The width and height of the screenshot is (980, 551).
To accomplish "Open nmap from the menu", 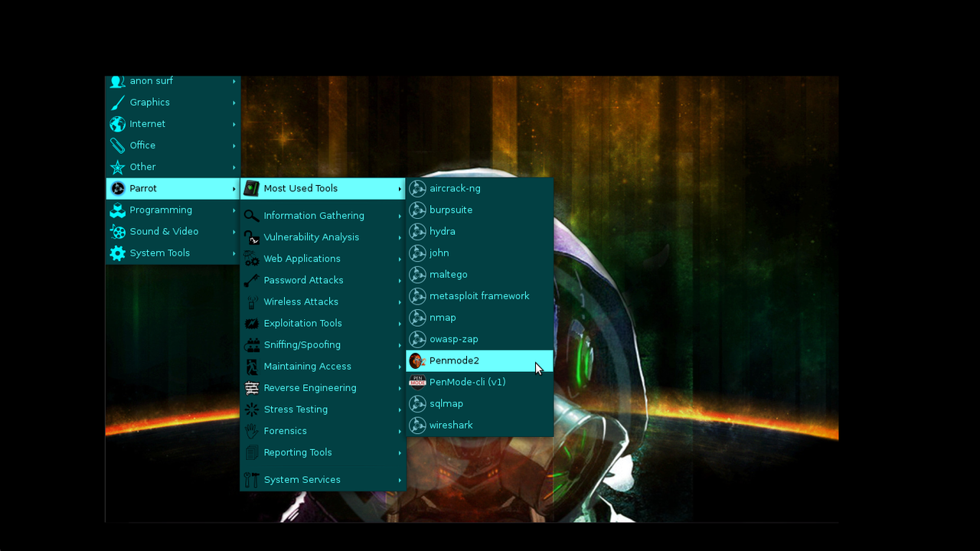I will point(479,317).
